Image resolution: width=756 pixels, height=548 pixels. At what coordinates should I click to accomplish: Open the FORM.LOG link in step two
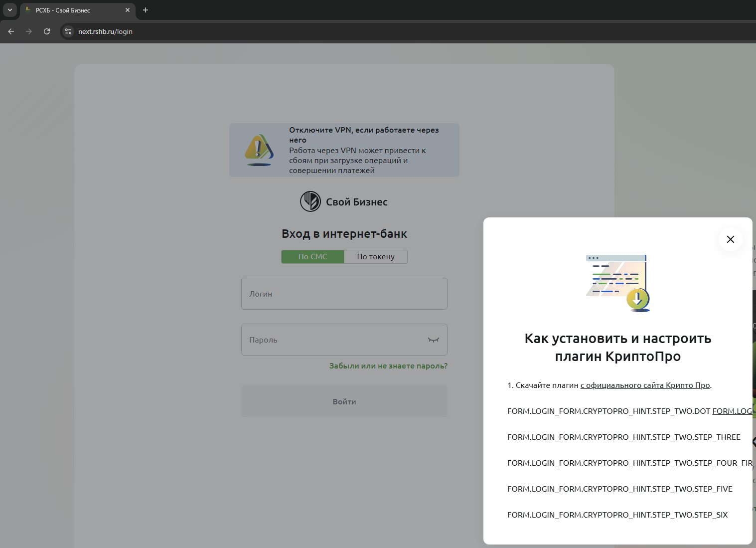pos(732,411)
